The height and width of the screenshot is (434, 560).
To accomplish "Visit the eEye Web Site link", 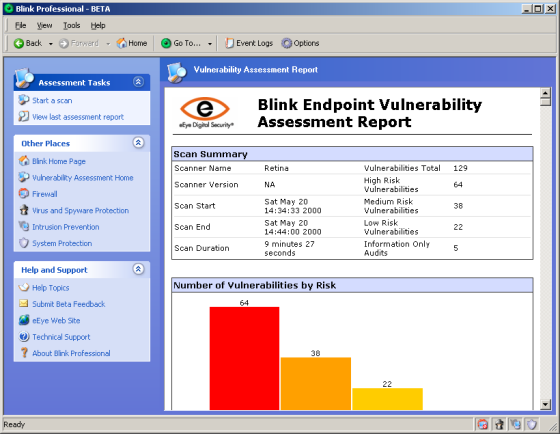I will [x=56, y=321].
